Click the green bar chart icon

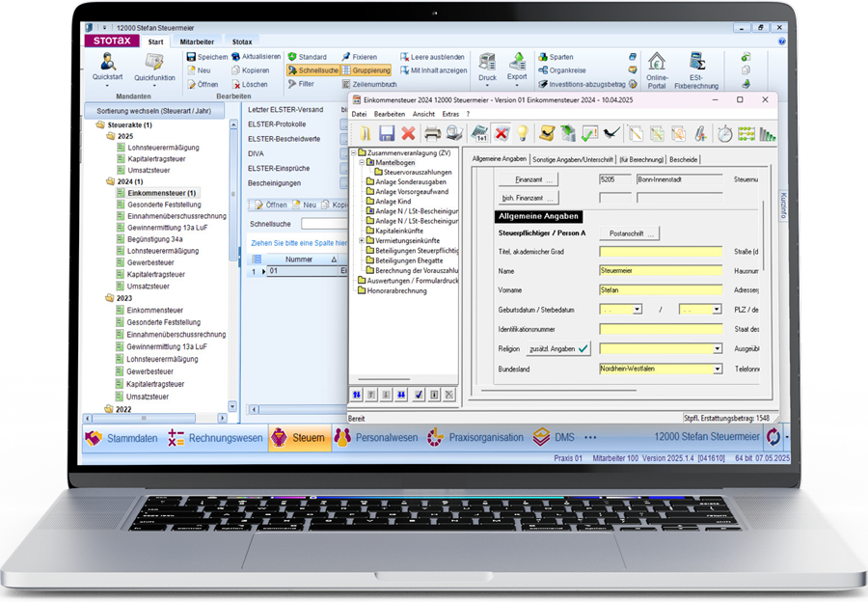(768, 133)
